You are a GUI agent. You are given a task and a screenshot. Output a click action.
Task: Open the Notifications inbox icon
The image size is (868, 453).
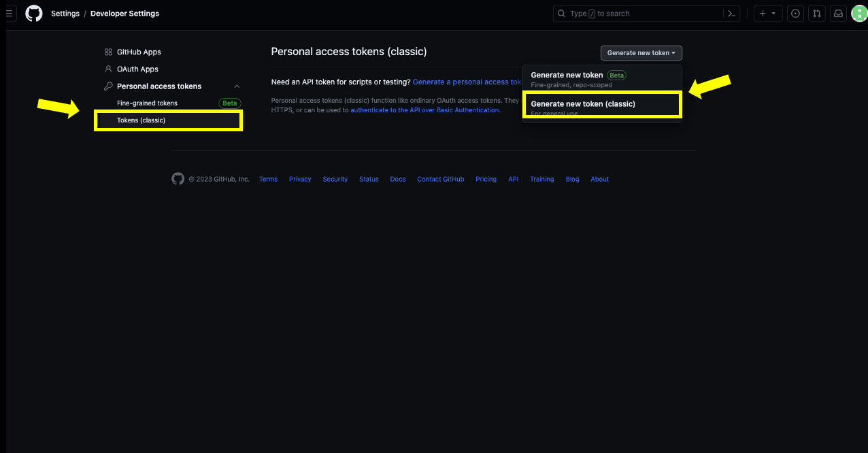(839, 14)
